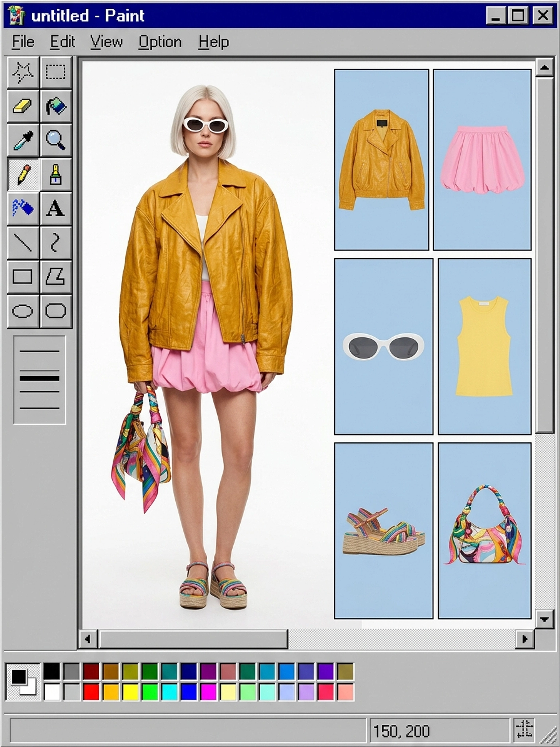Click the horizontal scrollbar right arrow

pos(525,639)
